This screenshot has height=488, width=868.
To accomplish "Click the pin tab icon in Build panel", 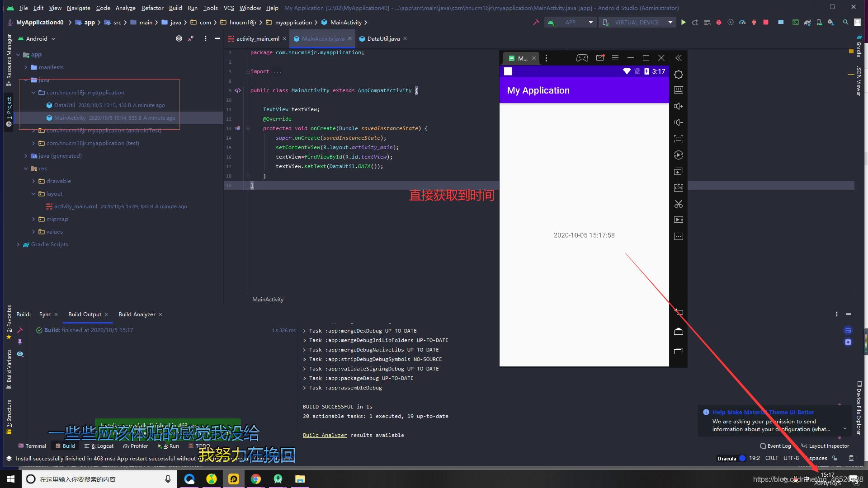I will point(20,342).
